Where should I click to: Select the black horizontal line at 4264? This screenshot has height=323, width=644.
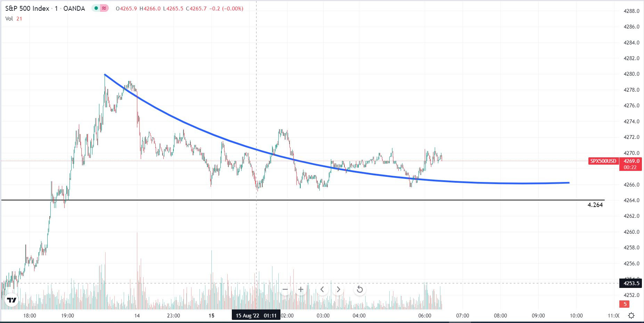coord(348,200)
